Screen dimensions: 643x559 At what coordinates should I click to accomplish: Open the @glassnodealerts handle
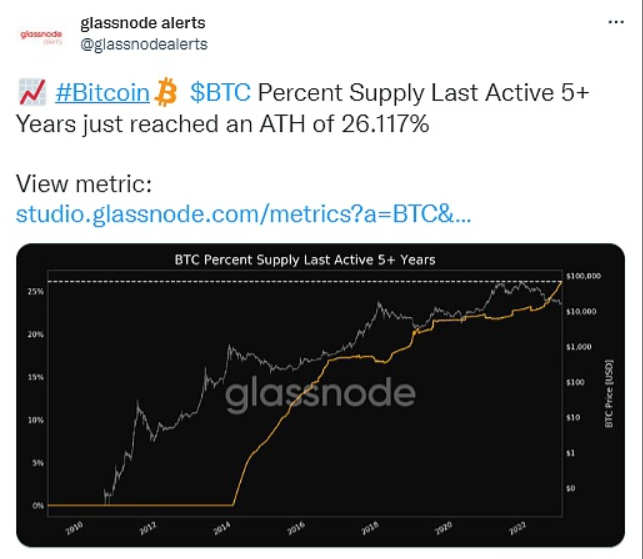pos(143,44)
